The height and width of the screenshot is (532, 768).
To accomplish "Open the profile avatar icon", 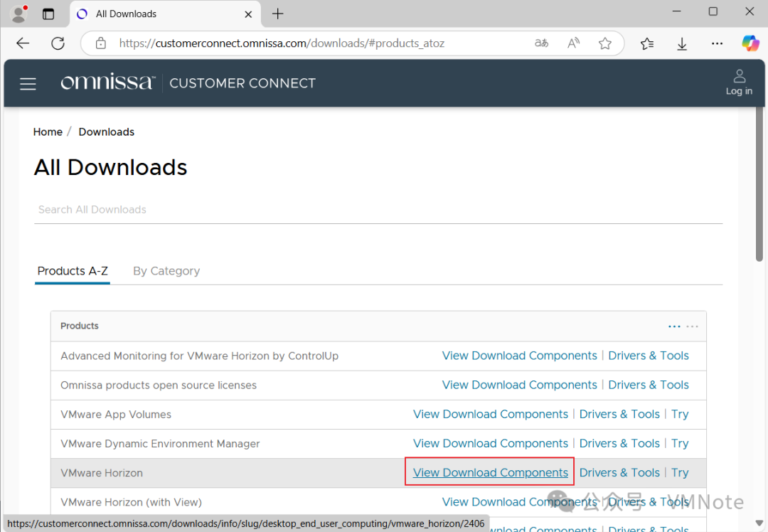I will point(19,14).
